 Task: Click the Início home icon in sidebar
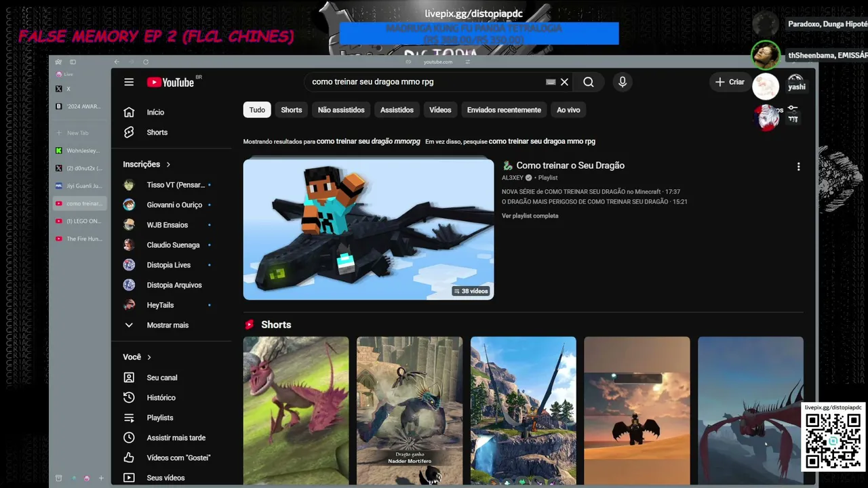pos(129,113)
